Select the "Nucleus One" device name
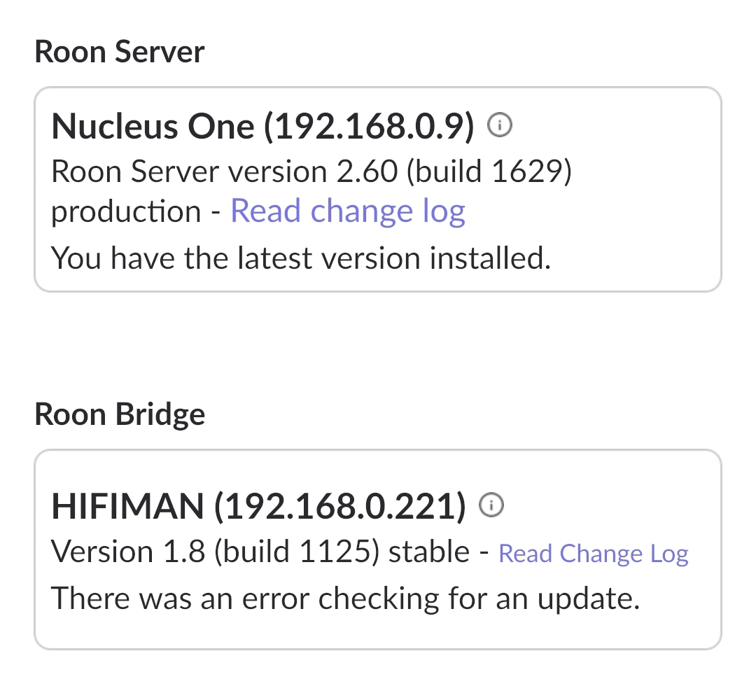The image size is (756, 700). pyautogui.click(x=153, y=127)
